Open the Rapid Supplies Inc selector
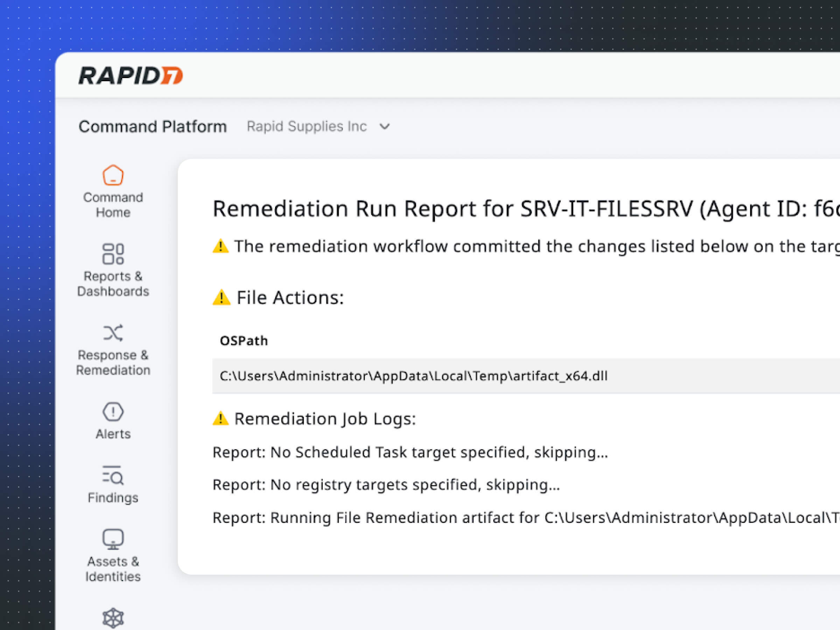 click(x=307, y=126)
